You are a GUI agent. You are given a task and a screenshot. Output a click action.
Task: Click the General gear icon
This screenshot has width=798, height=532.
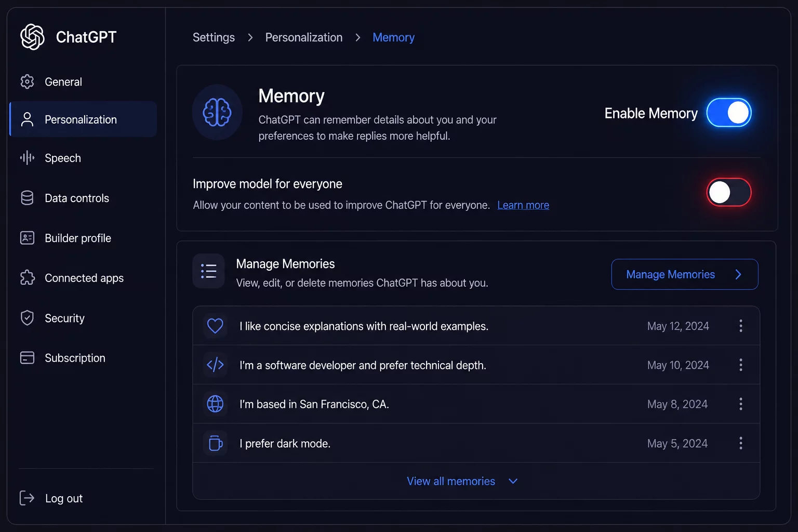click(x=27, y=82)
